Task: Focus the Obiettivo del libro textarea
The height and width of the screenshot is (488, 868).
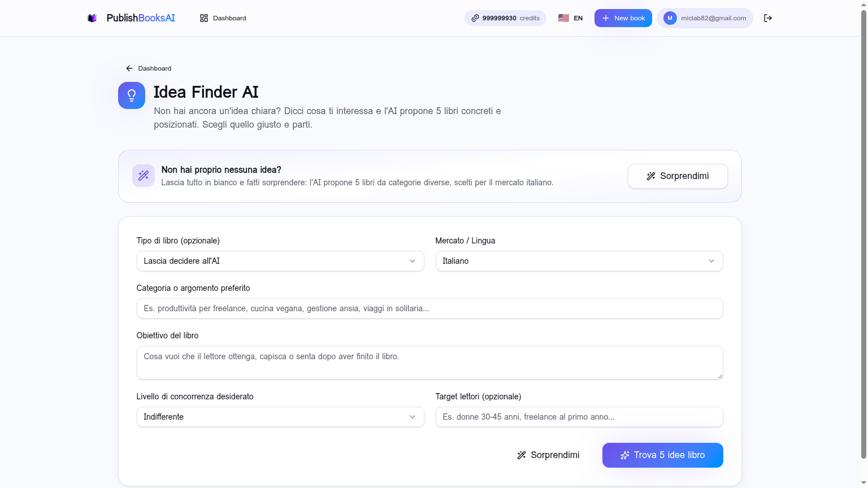Action: 430,363
